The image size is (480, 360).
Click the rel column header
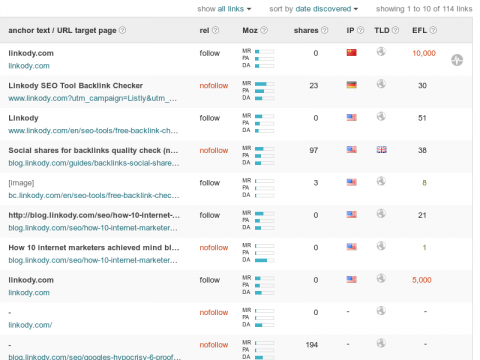204,30
